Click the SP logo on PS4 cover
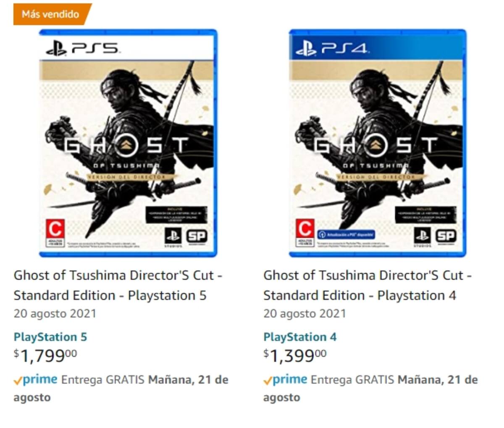 click(446, 236)
